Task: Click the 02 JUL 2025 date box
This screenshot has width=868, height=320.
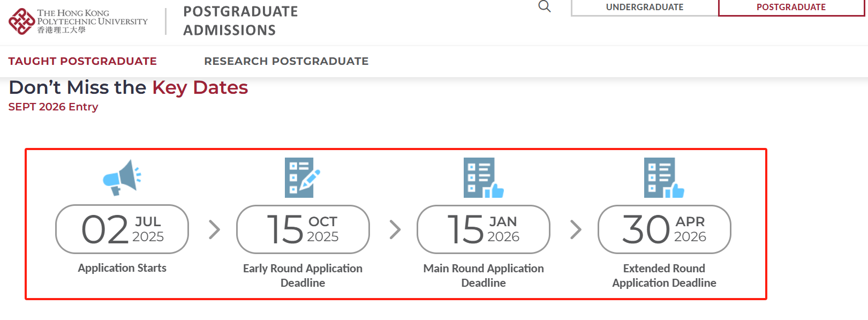Action: click(122, 229)
